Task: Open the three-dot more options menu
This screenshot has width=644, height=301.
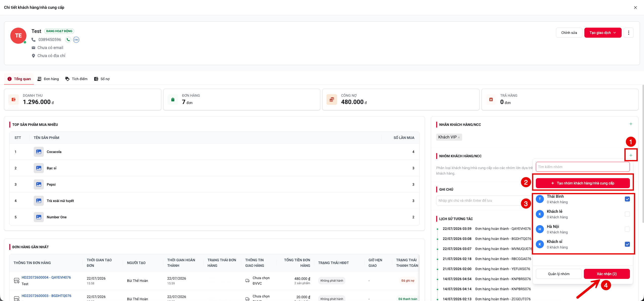Action: point(628,33)
